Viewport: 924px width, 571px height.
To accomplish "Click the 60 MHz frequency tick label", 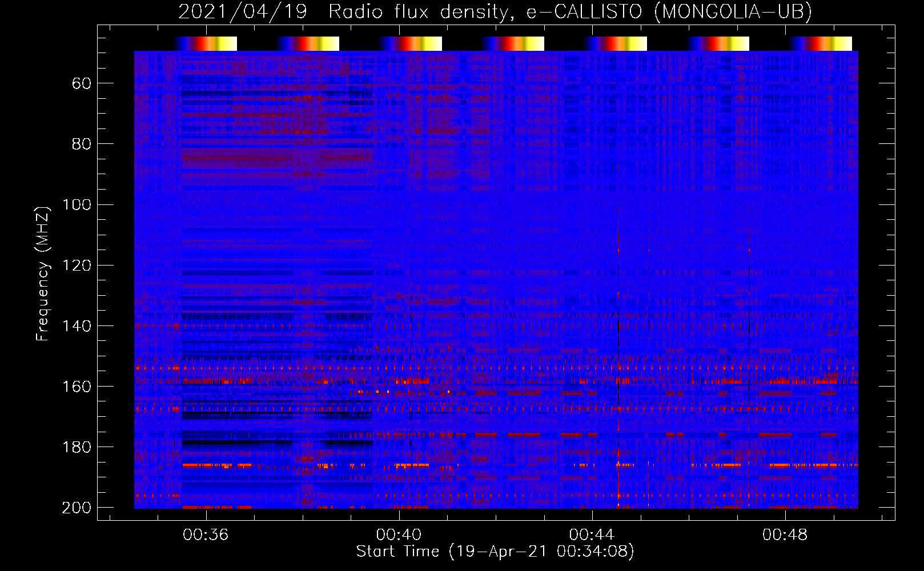I will click(x=82, y=83).
